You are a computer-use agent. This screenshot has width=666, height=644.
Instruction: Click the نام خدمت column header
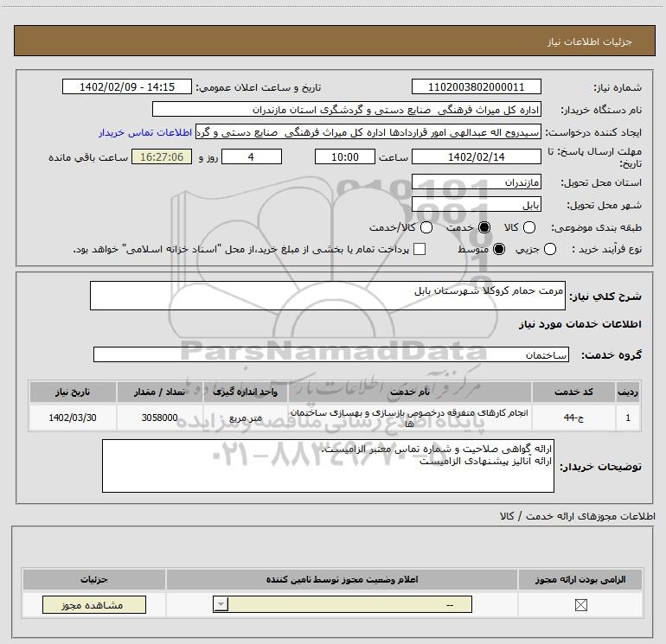tap(410, 392)
